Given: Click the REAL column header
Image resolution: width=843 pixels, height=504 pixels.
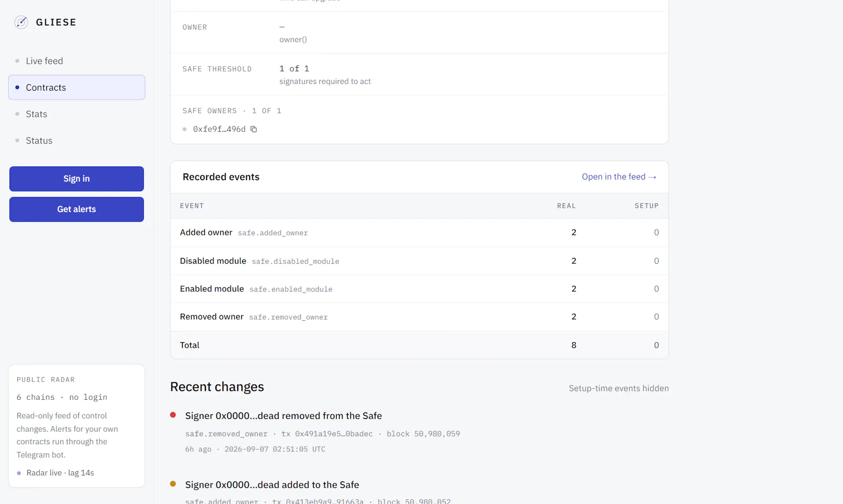Looking at the screenshot, I should point(566,206).
